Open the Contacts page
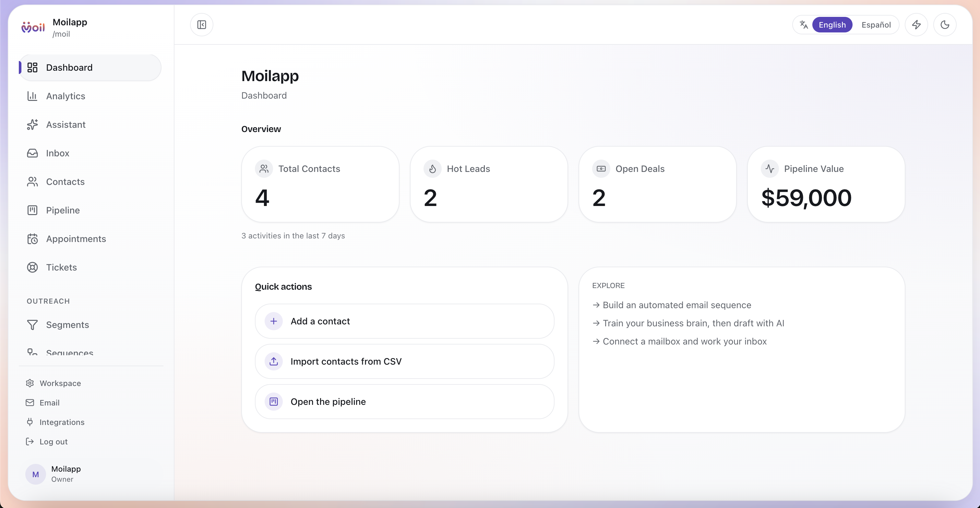 (x=90, y=182)
